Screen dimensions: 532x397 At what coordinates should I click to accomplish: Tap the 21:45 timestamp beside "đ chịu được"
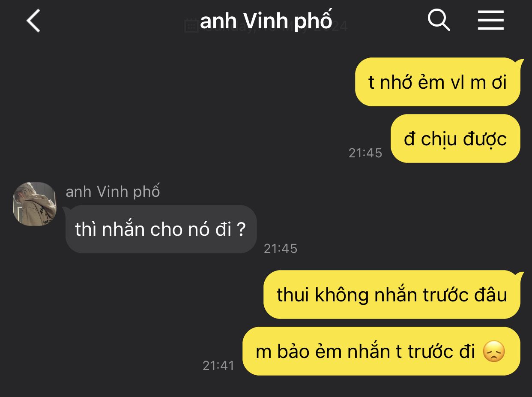tap(365, 153)
